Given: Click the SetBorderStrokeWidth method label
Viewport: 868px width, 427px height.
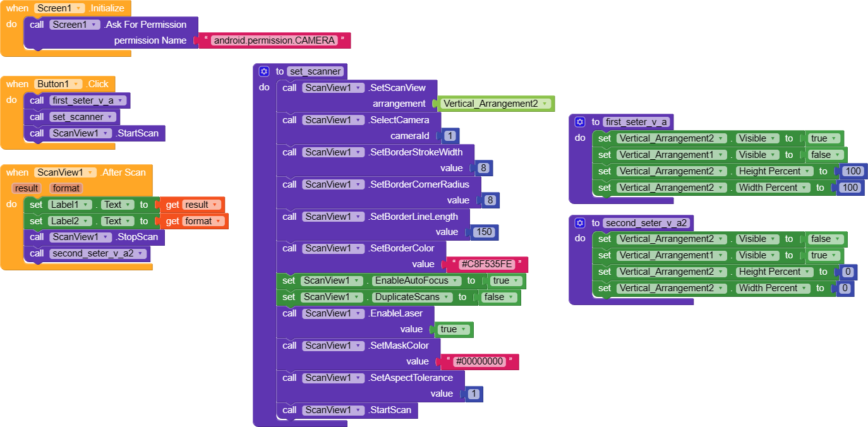Looking at the screenshot, I should point(416,152).
